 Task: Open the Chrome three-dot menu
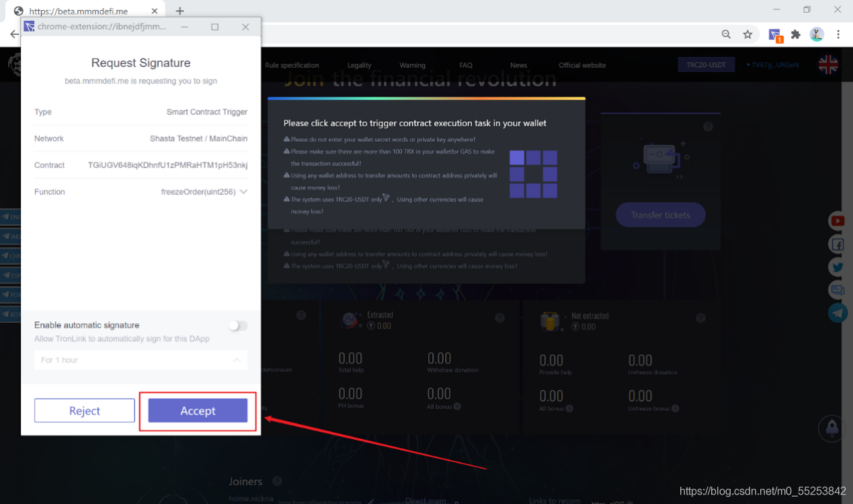pos(838,34)
